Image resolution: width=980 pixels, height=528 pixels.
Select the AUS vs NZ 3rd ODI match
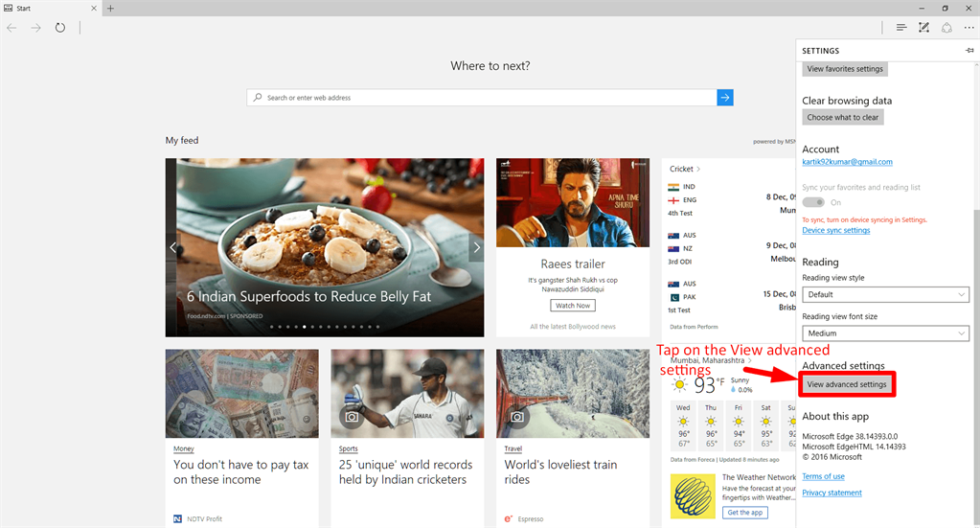click(x=732, y=248)
